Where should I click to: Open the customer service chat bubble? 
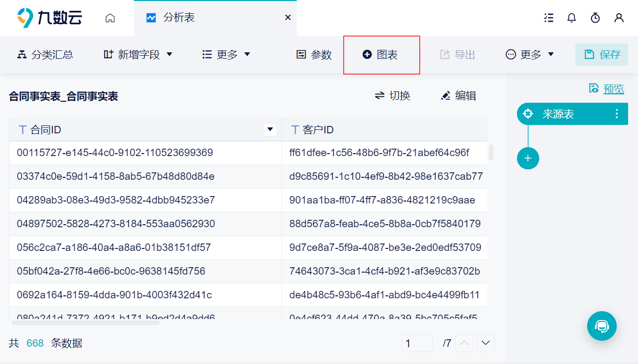click(x=602, y=326)
